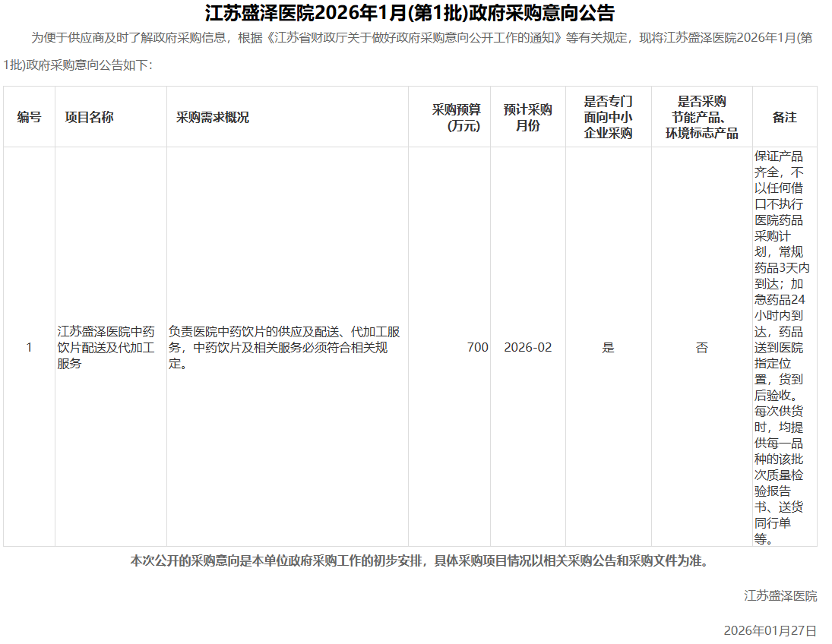
Task: Click the 2026年01月27日 date at bottom
Action: pyautogui.click(x=770, y=630)
